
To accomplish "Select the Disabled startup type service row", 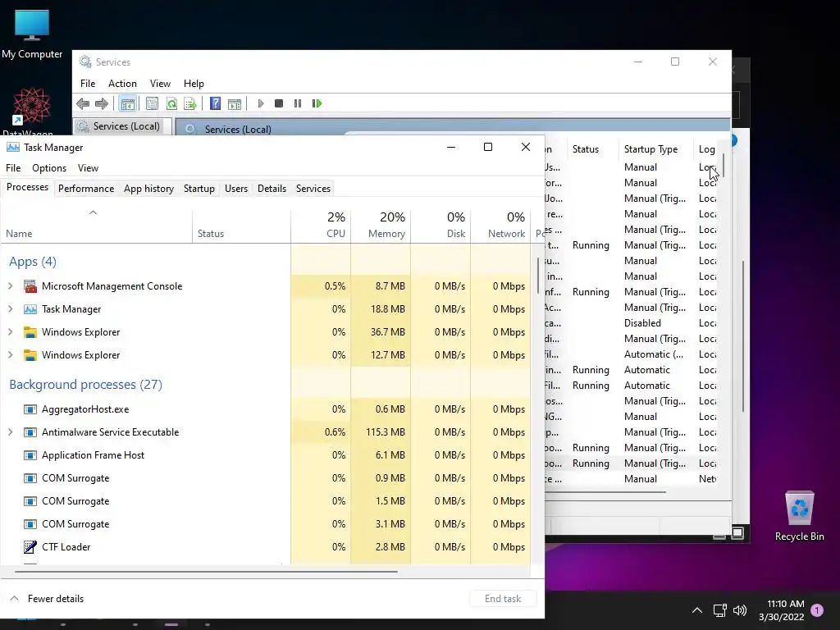I will click(631, 323).
